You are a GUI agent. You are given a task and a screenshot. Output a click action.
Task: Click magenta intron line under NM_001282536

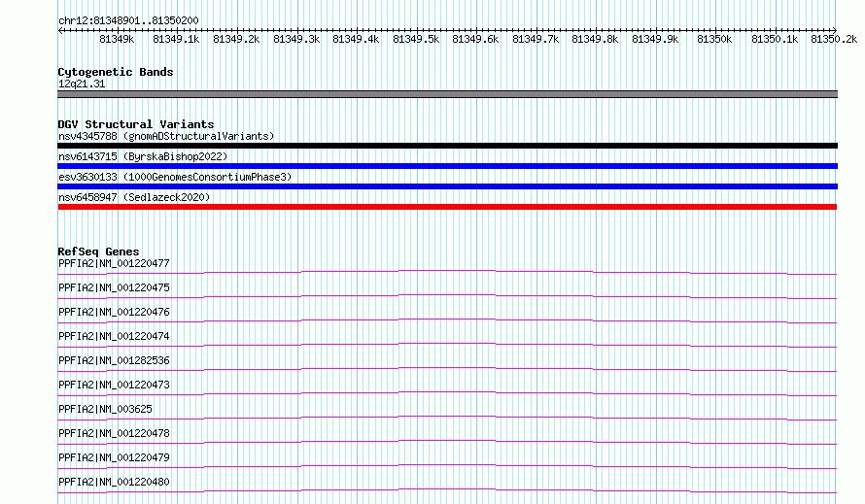[447, 368]
